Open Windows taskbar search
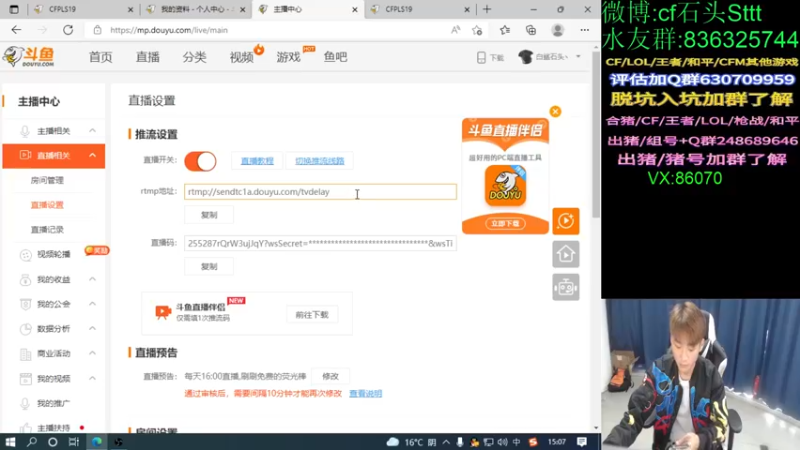This screenshot has width=800, height=450. [x=32, y=442]
